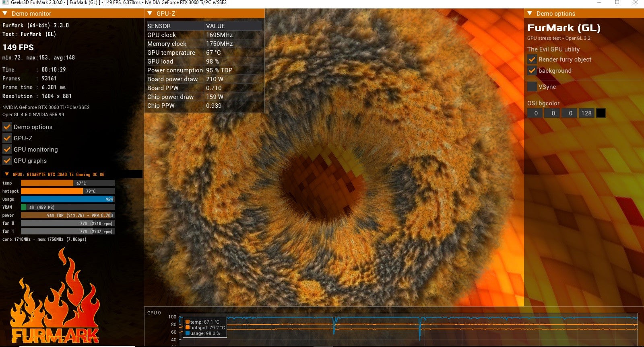Screen dimensions: 644x347
Task: Enable the VSync checkbox
Action: coord(532,86)
